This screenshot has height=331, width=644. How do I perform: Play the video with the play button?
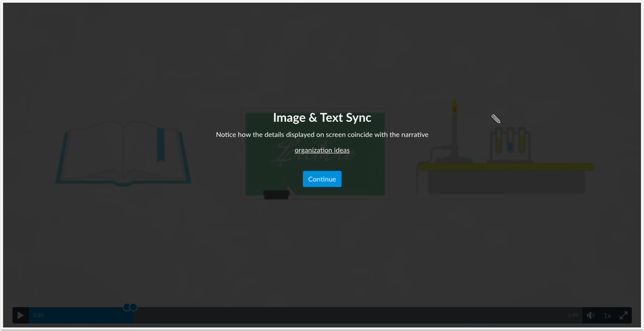click(21, 316)
